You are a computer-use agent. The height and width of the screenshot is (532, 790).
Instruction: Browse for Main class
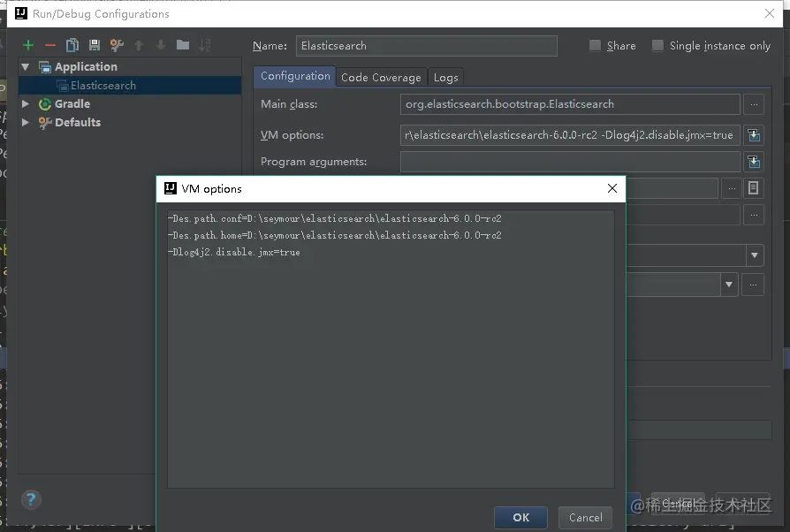[754, 104]
